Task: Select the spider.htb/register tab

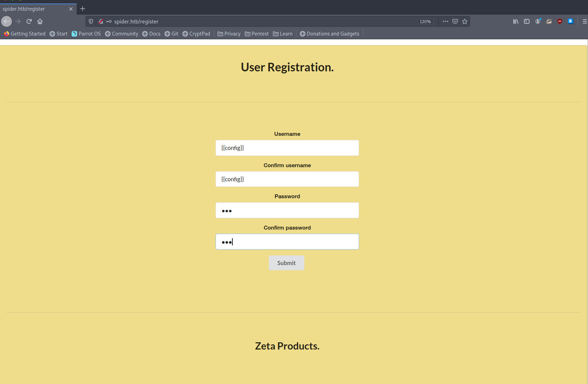Action: (34, 9)
